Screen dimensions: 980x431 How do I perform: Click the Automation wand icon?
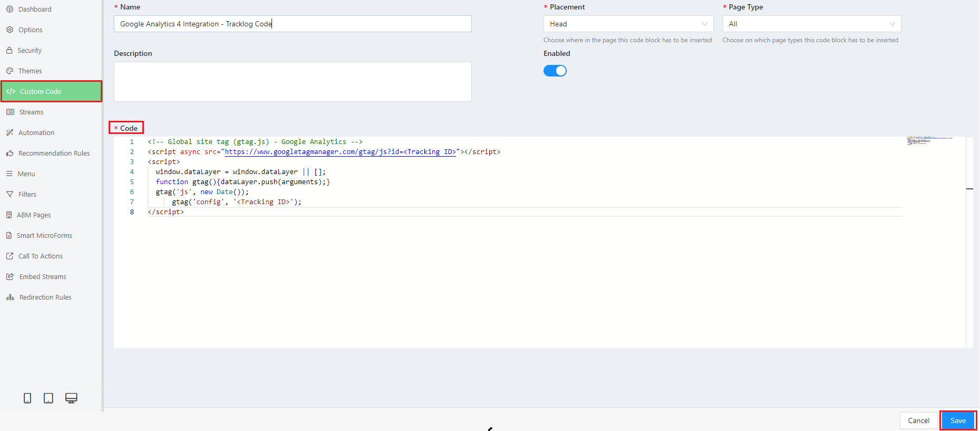click(9, 132)
